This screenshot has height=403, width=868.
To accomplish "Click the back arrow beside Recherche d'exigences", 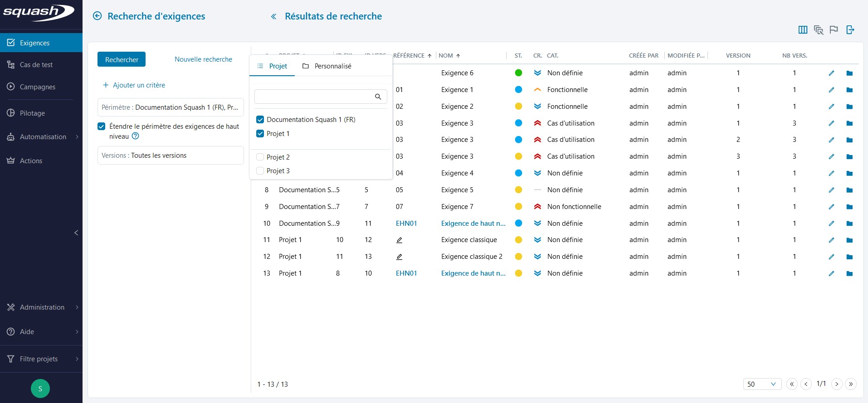I will tap(97, 16).
